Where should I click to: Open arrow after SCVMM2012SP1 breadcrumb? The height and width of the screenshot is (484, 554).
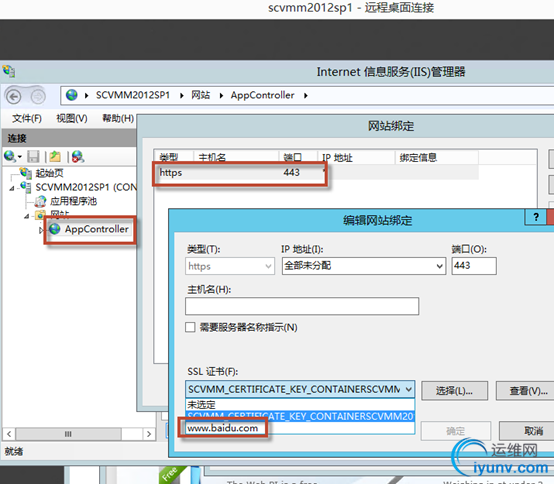point(181,95)
